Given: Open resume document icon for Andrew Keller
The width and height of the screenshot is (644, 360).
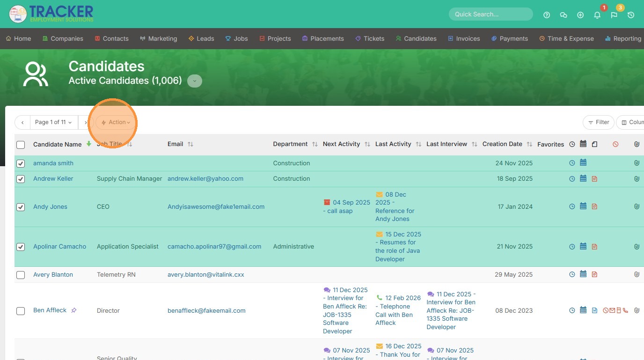Looking at the screenshot, I should [x=594, y=179].
